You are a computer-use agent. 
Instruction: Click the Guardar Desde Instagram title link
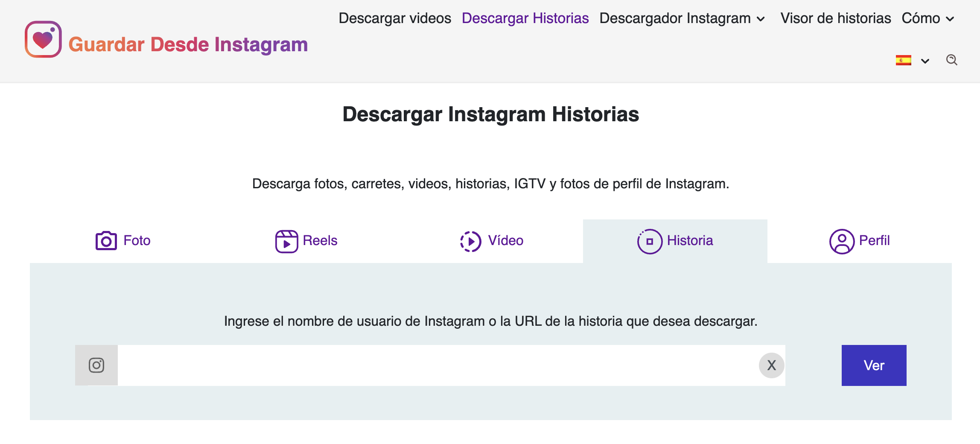coord(188,44)
